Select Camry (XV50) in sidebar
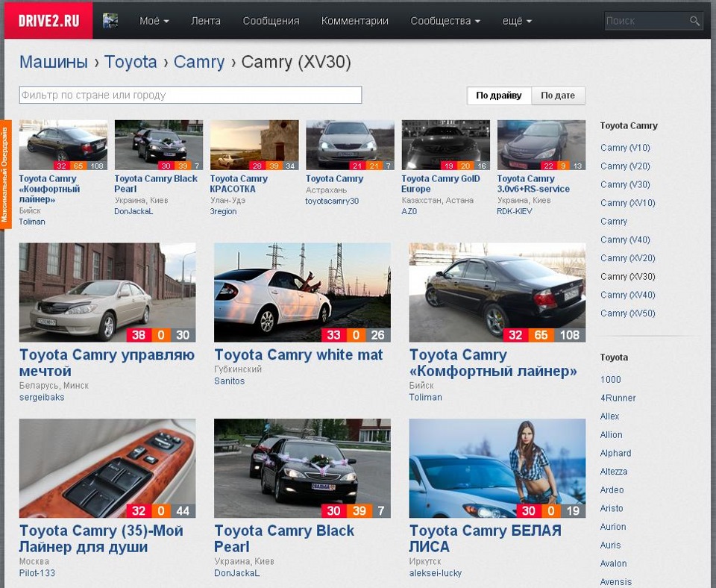716x588 pixels. click(628, 313)
